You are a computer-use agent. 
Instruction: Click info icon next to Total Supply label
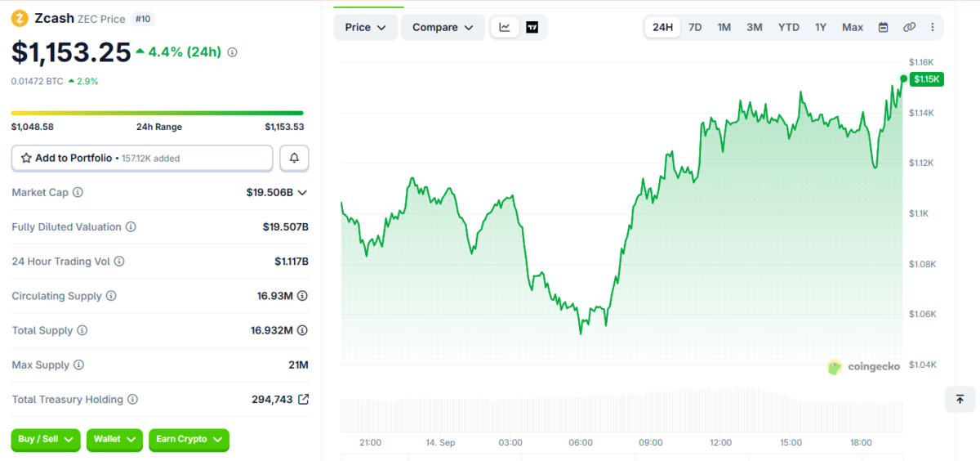coord(82,331)
